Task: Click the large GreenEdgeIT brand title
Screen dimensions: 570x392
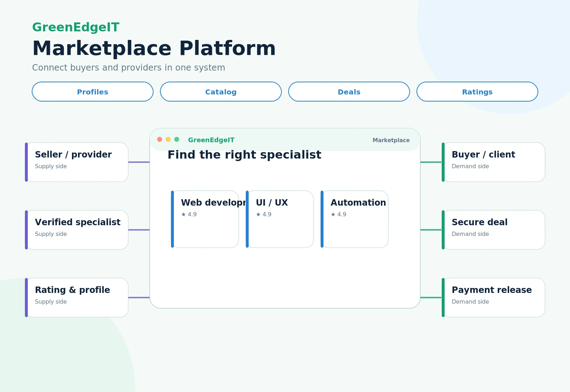Action: click(76, 27)
